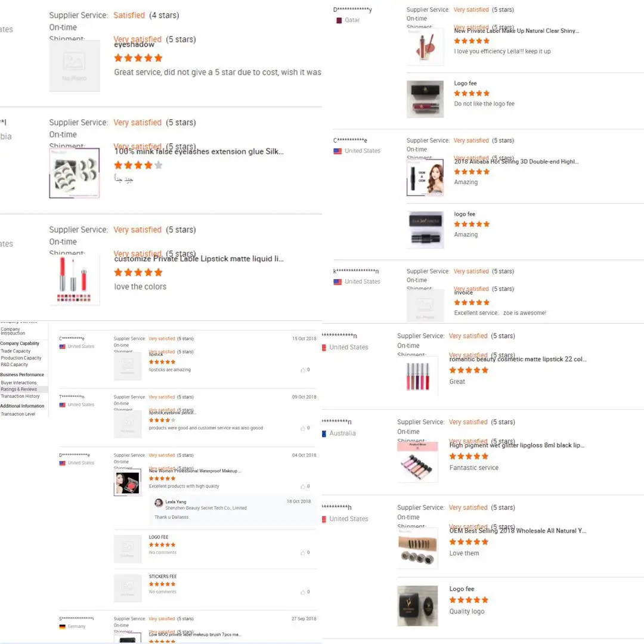
Task: Open 'customize Private Lable Lipstick' product link
Action: coord(199,259)
